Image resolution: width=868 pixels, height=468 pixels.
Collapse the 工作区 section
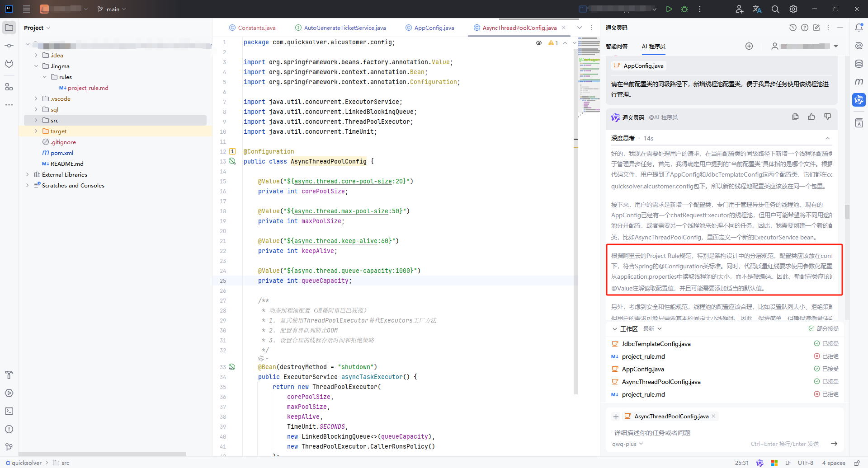pyautogui.click(x=615, y=329)
